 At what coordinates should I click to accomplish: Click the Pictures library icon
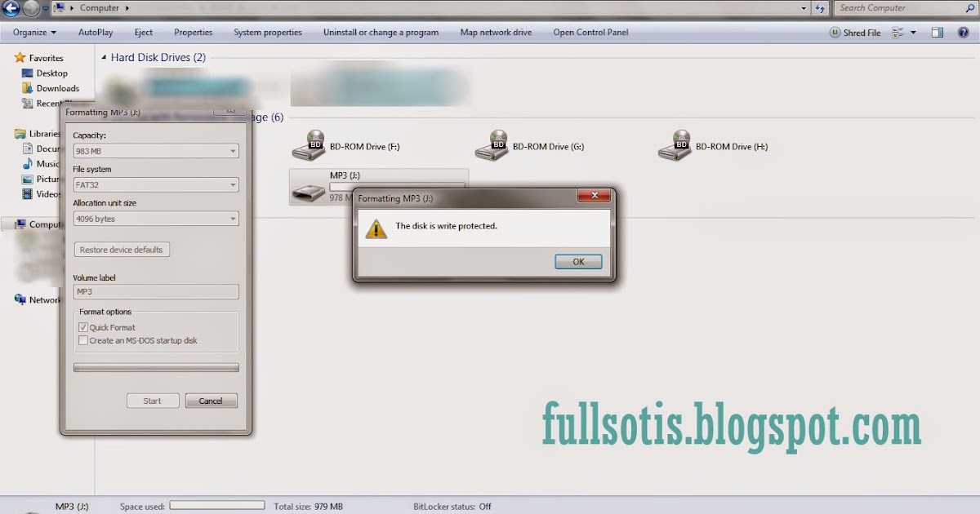29,179
